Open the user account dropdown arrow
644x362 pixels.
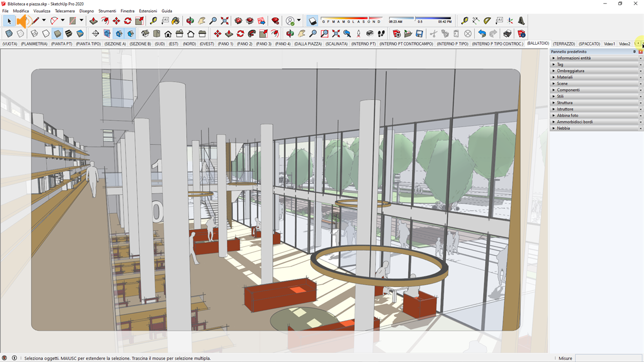pyautogui.click(x=299, y=21)
